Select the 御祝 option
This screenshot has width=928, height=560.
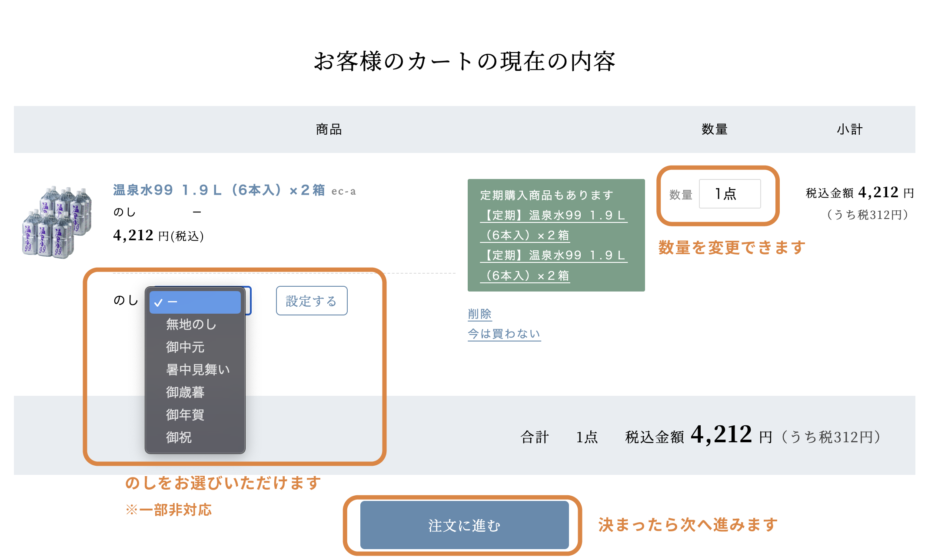[x=179, y=437]
